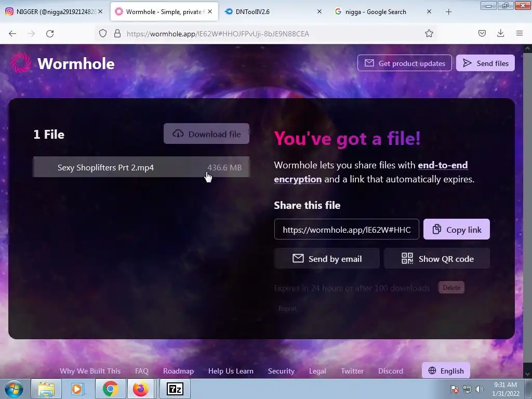Click the Wormhole swirl logo
532x399 pixels.
click(20, 63)
